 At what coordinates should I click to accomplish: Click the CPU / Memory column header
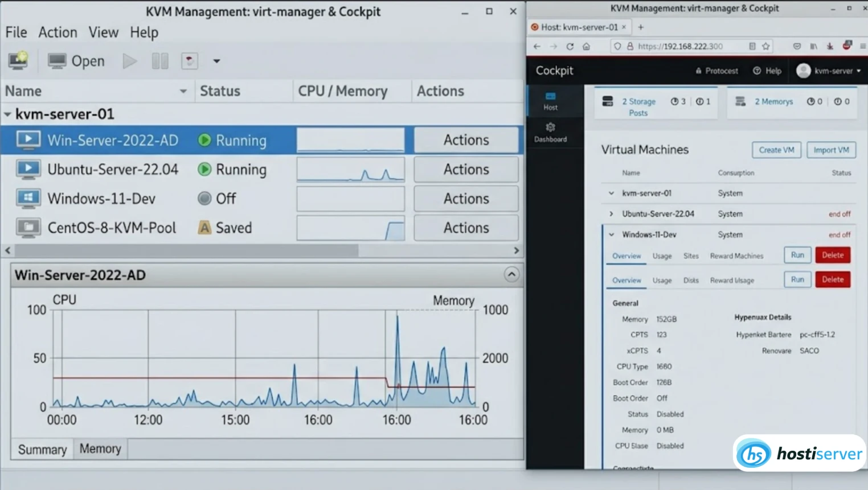click(342, 91)
